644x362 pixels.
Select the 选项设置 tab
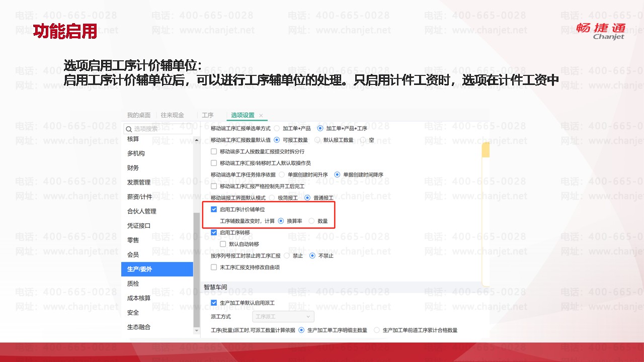243,115
